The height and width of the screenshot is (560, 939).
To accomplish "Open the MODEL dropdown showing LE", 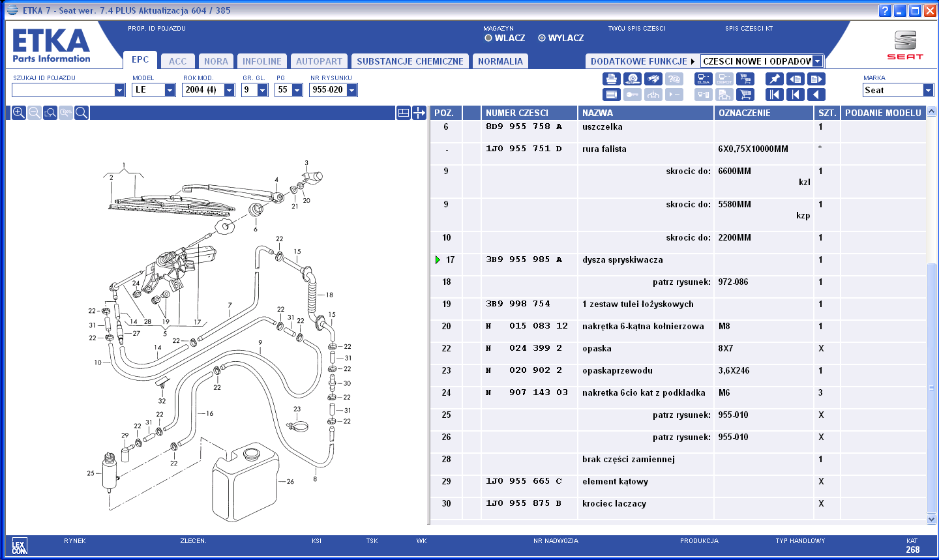I will click(x=170, y=90).
